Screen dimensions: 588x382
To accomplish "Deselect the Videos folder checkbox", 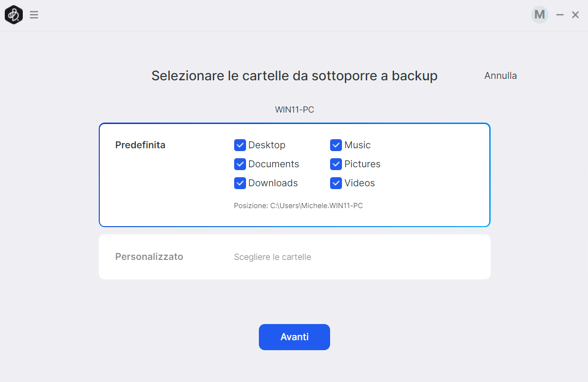I will click(336, 183).
